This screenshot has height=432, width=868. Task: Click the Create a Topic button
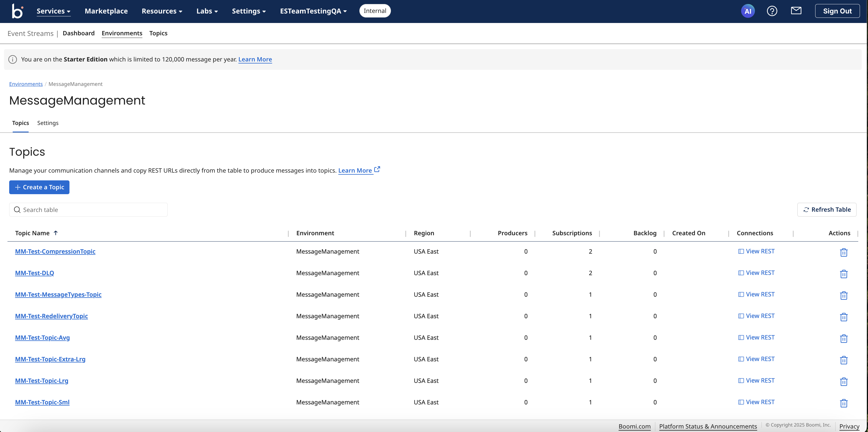click(39, 187)
